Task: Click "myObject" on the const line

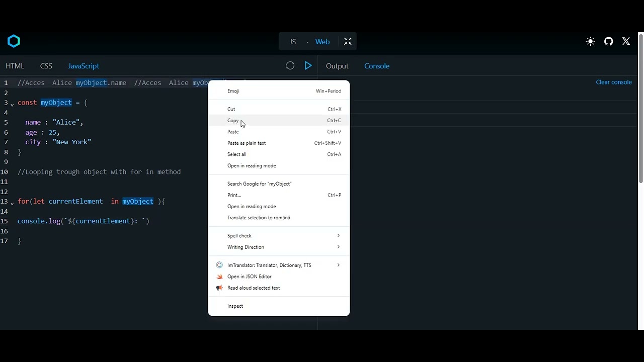Action: (x=56, y=103)
